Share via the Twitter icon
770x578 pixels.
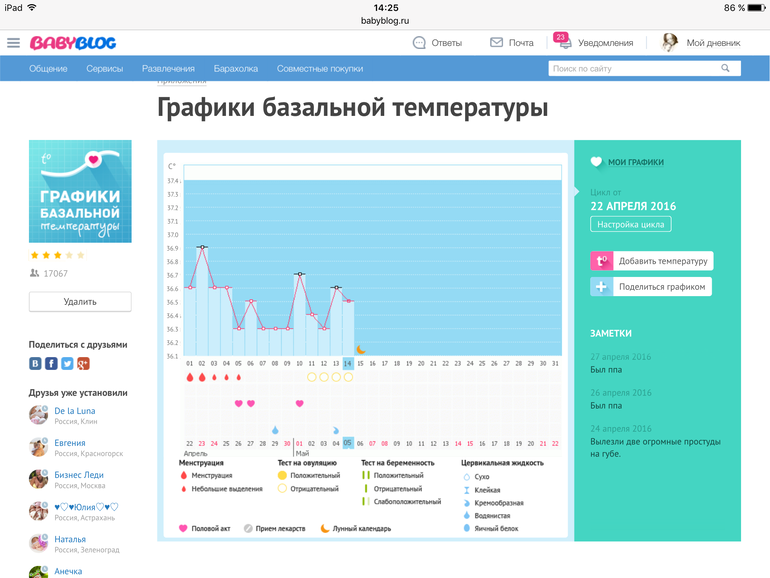tap(67, 364)
